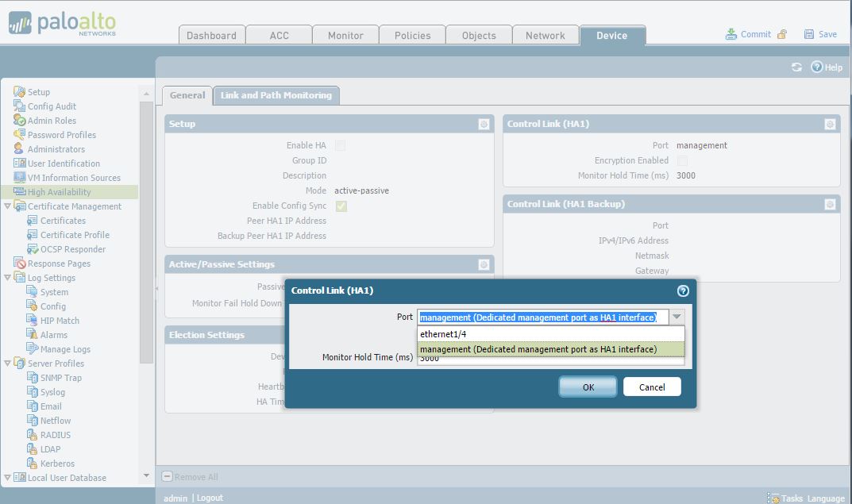Click the SNMP Trap icon
This screenshot has width=852, height=504.
click(33, 378)
